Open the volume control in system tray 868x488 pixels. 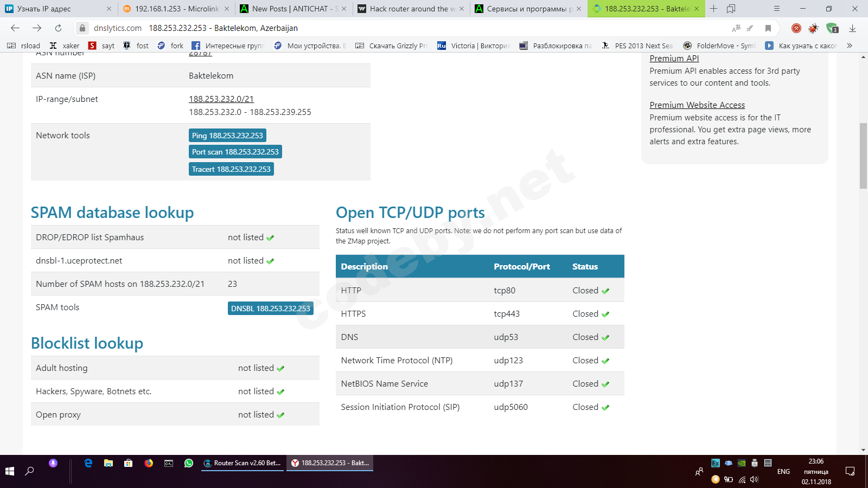[x=754, y=479]
